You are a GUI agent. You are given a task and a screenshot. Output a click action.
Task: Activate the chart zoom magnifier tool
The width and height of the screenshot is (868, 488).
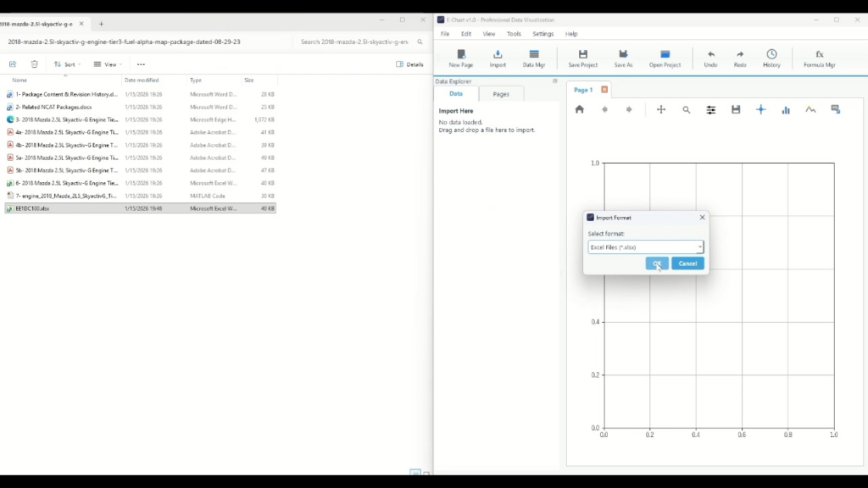click(x=687, y=109)
